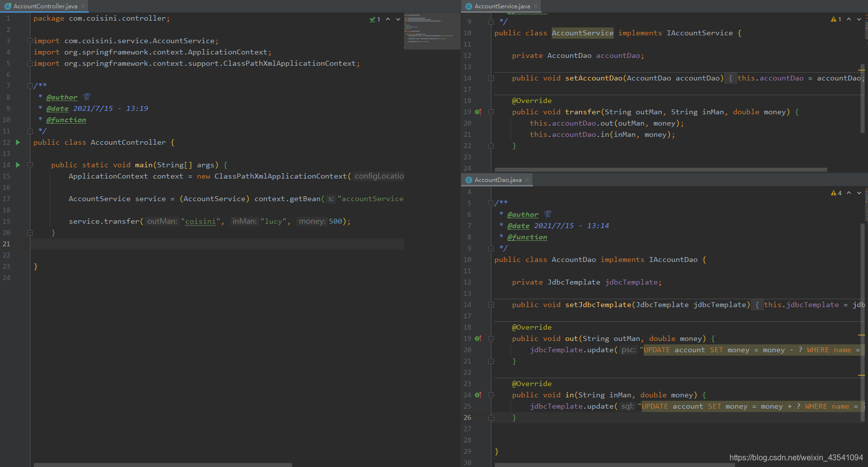The image size is (868, 467).
Task: Click the IAccountService interface name
Action: tap(700, 33)
